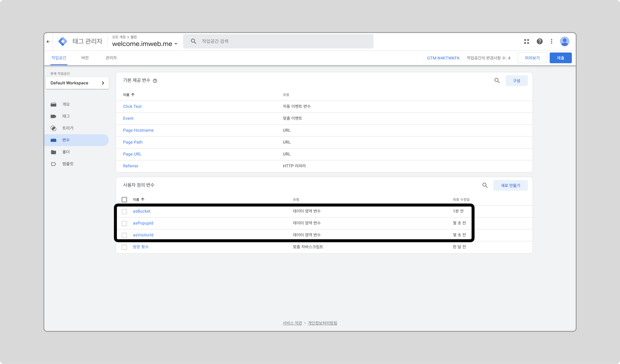Check the asVisitorId row checkbox

click(x=124, y=235)
